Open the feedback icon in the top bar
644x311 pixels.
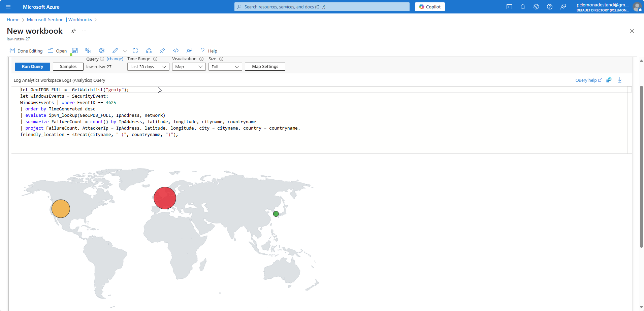click(563, 7)
